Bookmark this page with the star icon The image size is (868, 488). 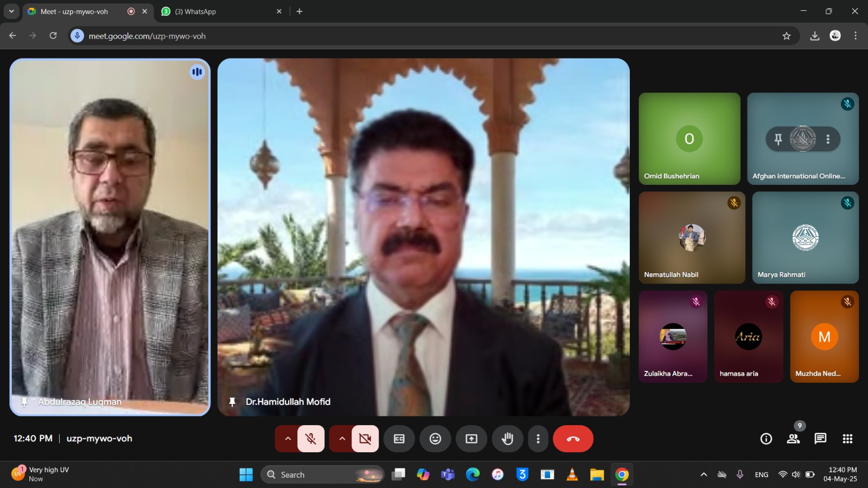tap(787, 36)
